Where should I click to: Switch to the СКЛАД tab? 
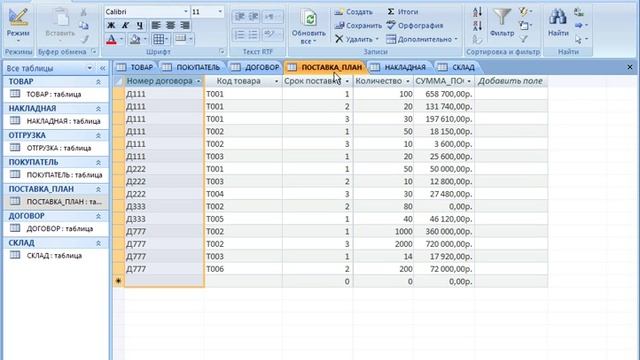coord(457,67)
